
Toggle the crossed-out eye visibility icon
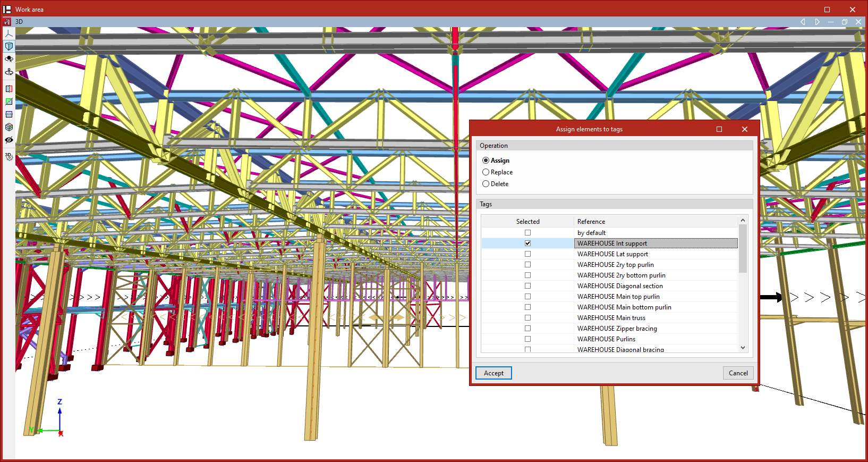pyautogui.click(x=9, y=140)
